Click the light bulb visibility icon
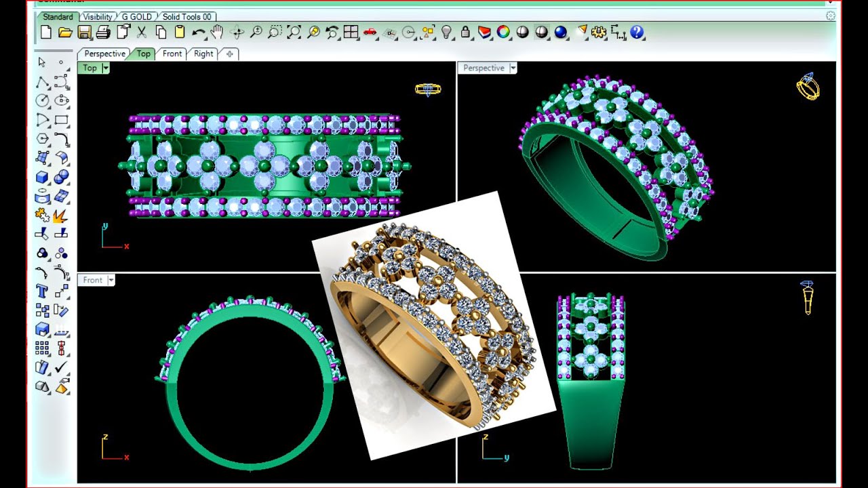This screenshot has height=488, width=868. click(x=446, y=32)
